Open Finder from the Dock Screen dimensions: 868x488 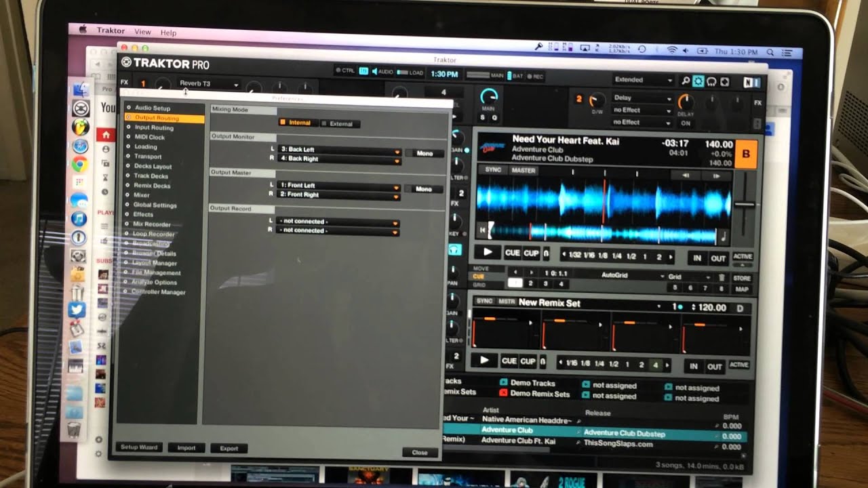[x=81, y=89]
